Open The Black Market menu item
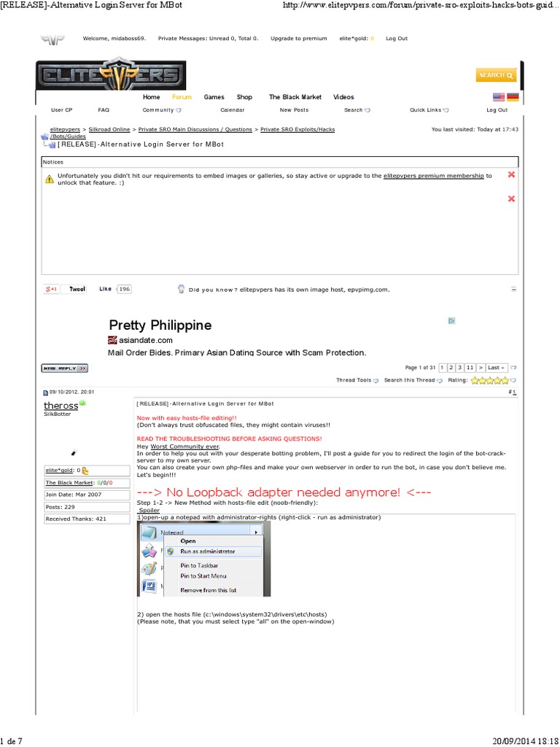The height and width of the screenshot is (747, 560). pyautogui.click(x=295, y=97)
